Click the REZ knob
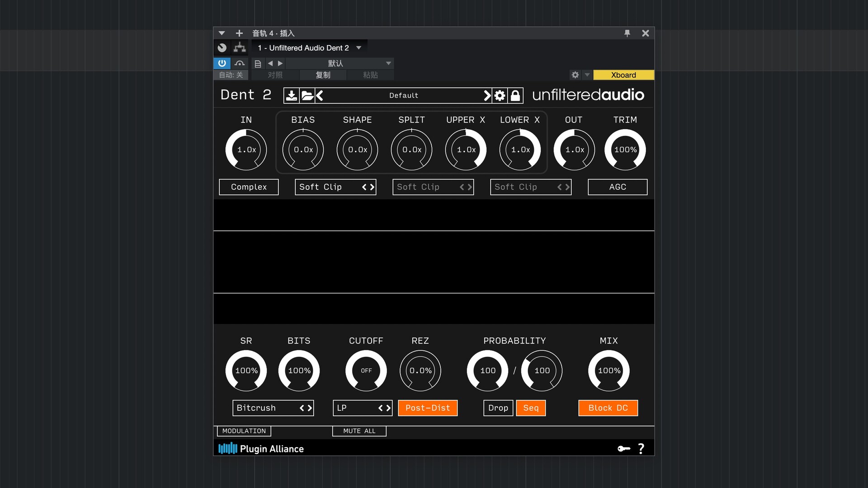This screenshot has width=868, height=488. tap(420, 371)
